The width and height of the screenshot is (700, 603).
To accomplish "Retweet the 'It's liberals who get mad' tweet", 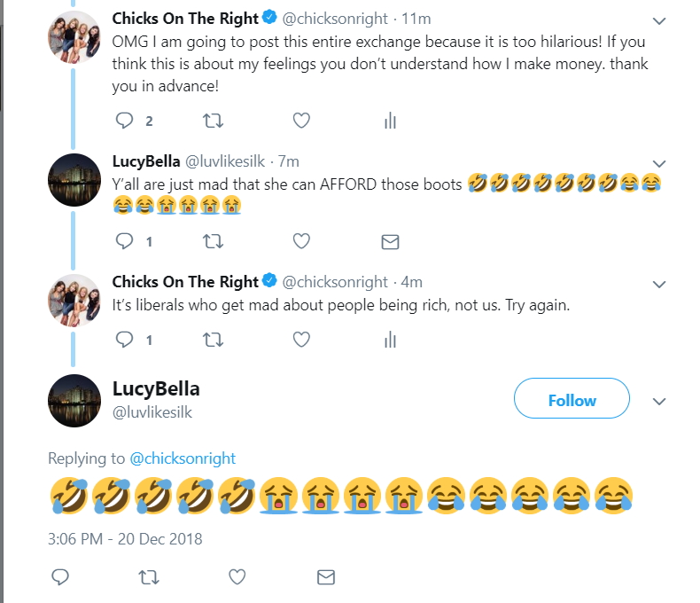I will coord(213,340).
